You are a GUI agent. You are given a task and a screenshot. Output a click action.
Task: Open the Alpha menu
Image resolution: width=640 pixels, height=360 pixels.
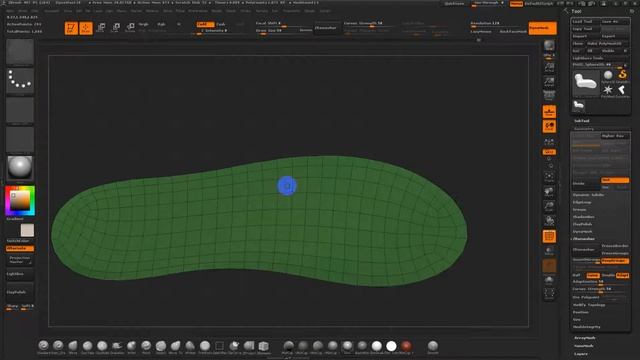10,11
